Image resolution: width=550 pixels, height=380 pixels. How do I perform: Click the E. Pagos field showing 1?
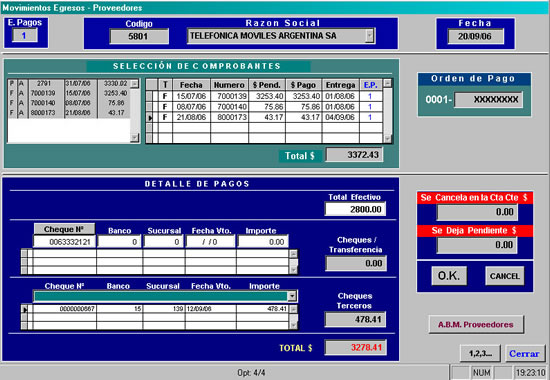(x=25, y=35)
